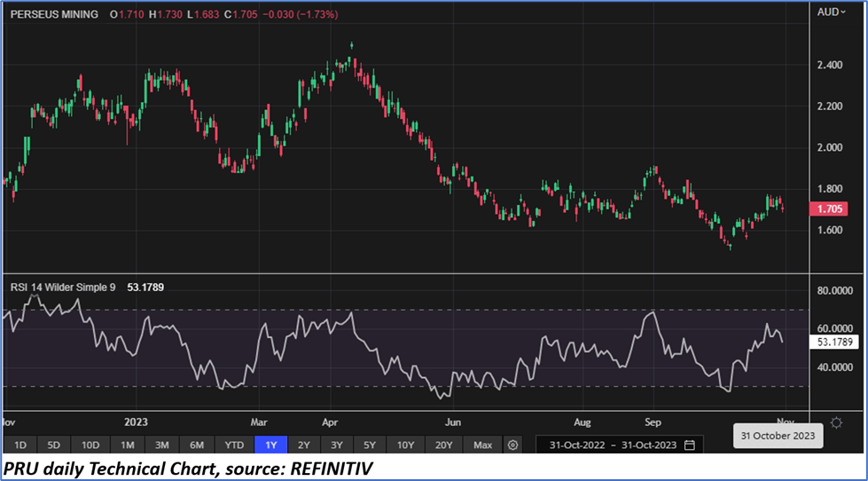Image resolution: width=868 pixels, height=481 pixels.
Task: Click the 31-Oct-2022 start date field
Action: 576,445
